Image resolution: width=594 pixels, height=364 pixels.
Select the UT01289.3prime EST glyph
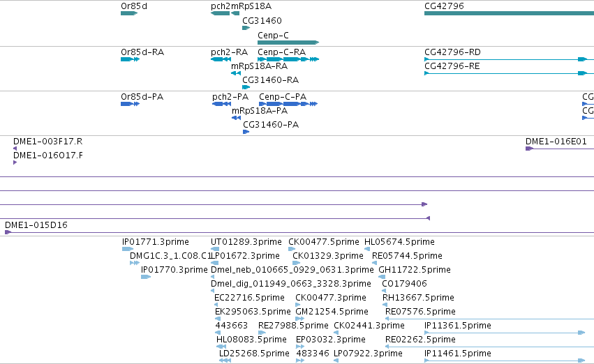point(215,249)
